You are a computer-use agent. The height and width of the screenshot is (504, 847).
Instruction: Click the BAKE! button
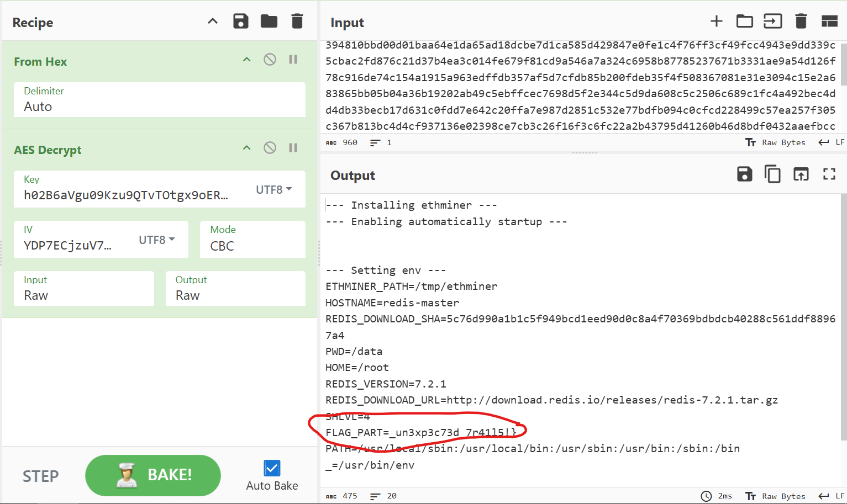click(x=153, y=475)
